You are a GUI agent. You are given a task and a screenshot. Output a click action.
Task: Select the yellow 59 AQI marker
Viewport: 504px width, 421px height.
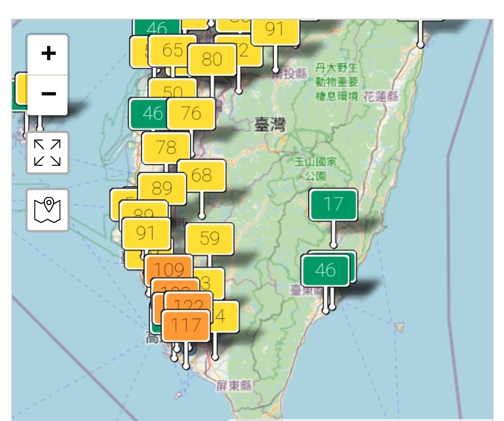point(210,239)
